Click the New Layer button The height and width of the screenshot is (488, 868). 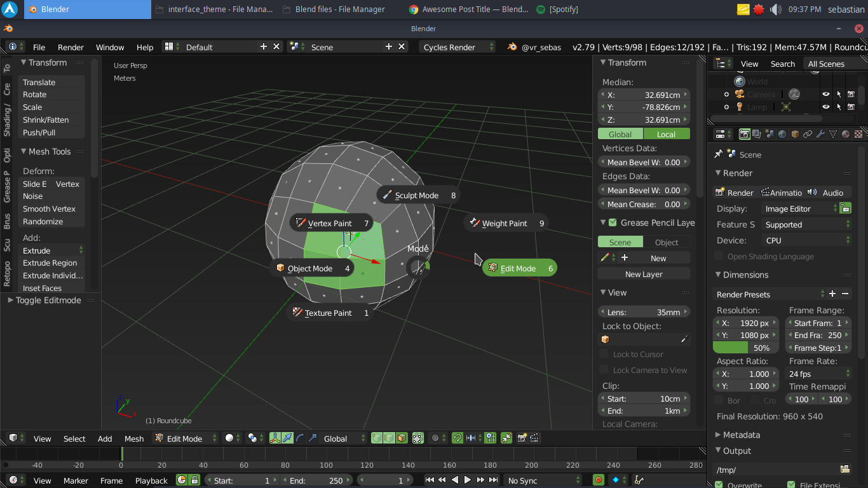tap(644, 274)
